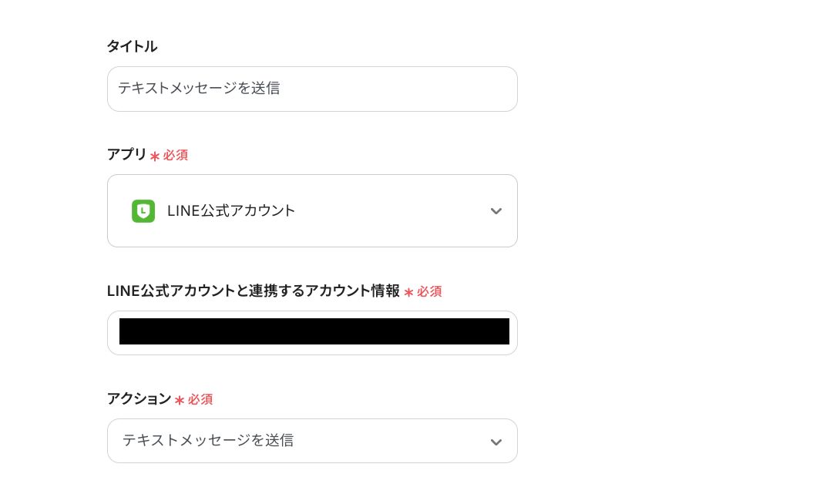
Task: Select the shield-shaped LINE logo in the app field
Action: pyautogui.click(x=143, y=210)
